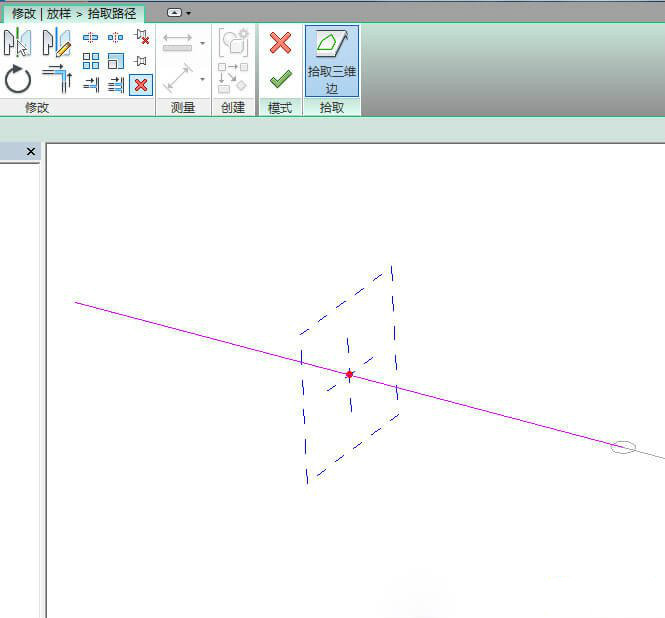Select the Split Element tool
Screen dimensions: 665x618
(90, 38)
